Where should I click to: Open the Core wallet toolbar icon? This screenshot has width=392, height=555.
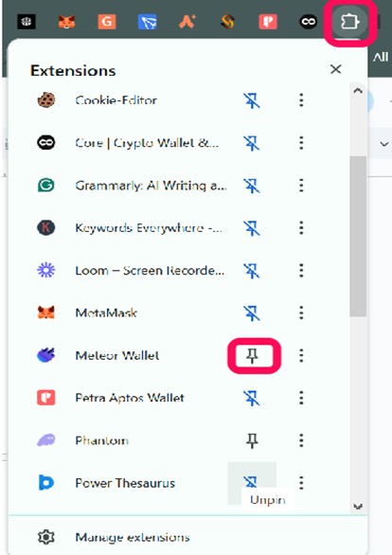pos(308,23)
